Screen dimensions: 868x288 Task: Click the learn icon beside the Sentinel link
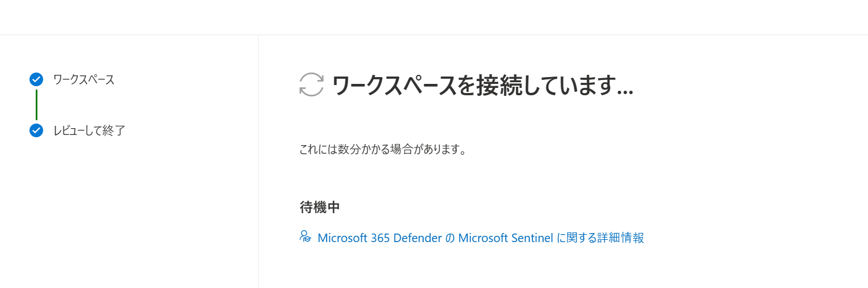[x=305, y=237]
